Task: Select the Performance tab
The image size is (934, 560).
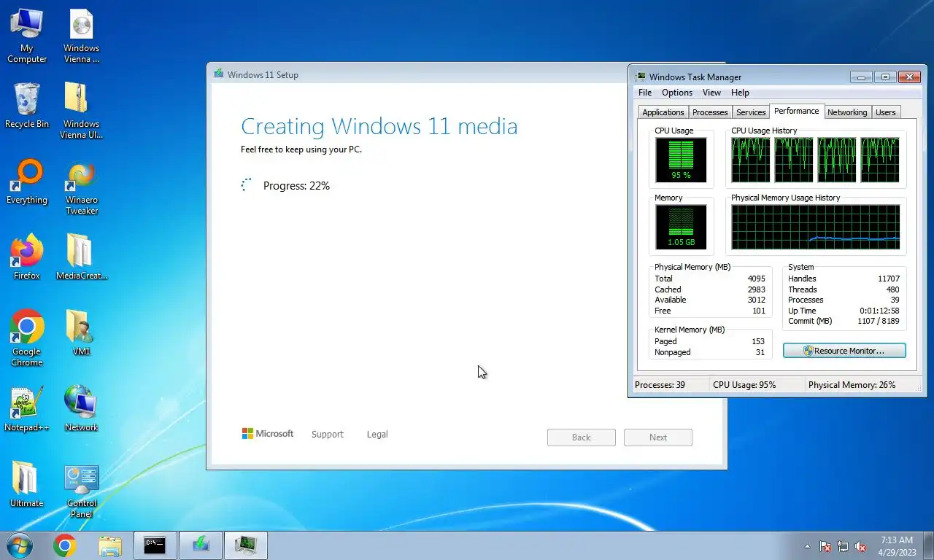Action: 797,111
